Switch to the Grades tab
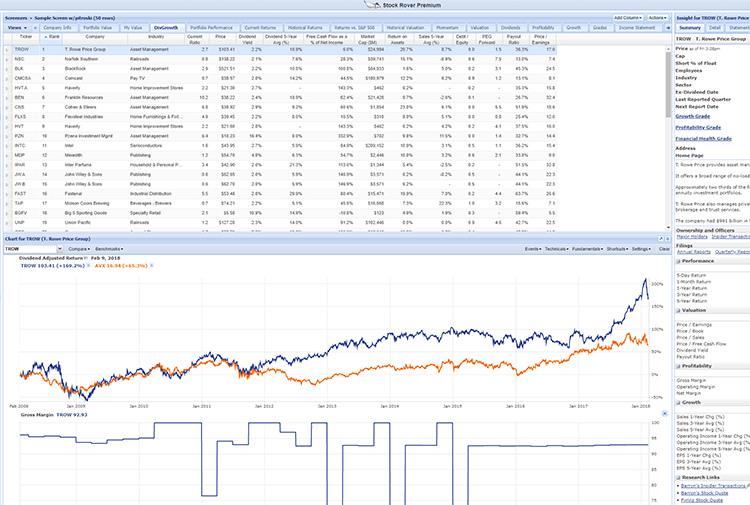This screenshot has height=505, width=750. tap(600, 28)
